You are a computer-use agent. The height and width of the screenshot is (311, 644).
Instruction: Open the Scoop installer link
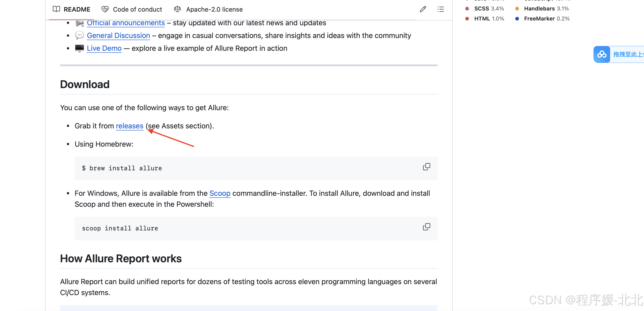[220, 193]
